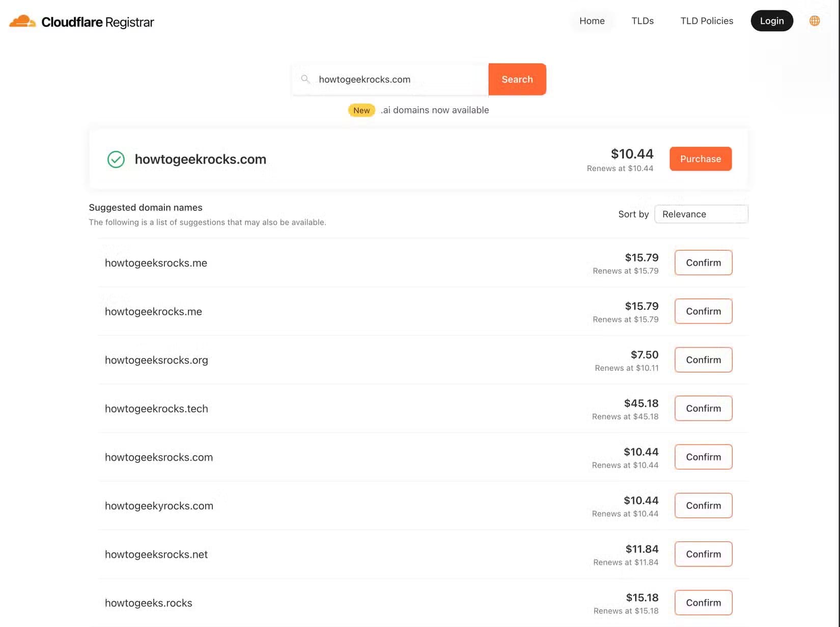The width and height of the screenshot is (840, 627).
Task: Click the $45.18 price
Action: [x=641, y=403]
